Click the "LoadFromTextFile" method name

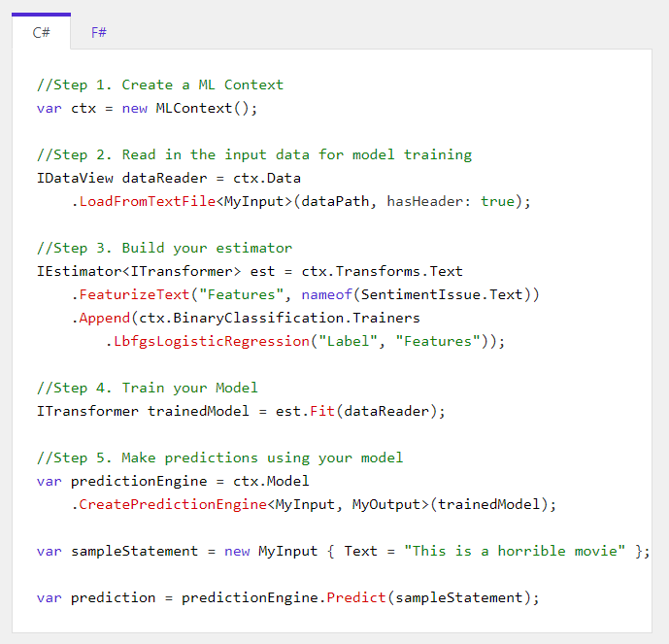tap(148, 201)
